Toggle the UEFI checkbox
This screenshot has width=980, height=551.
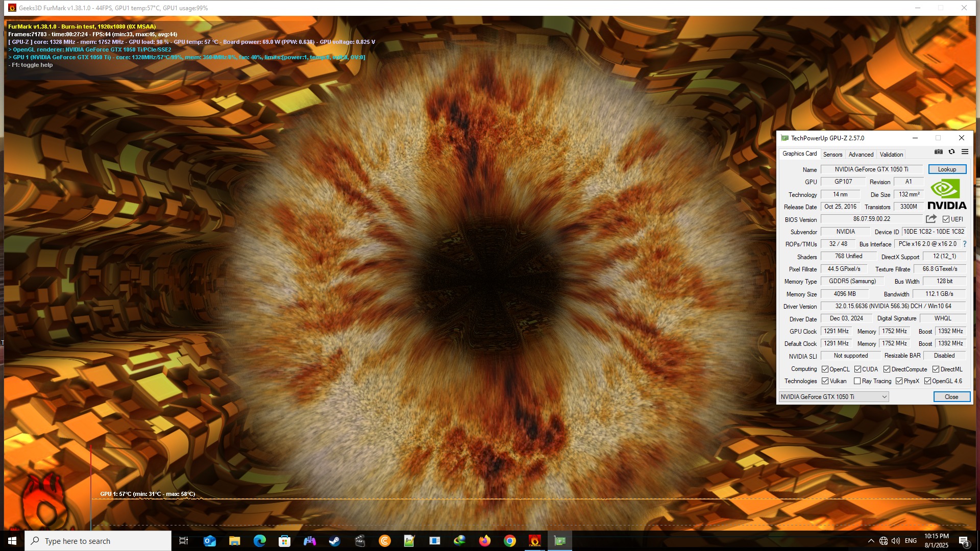point(946,219)
